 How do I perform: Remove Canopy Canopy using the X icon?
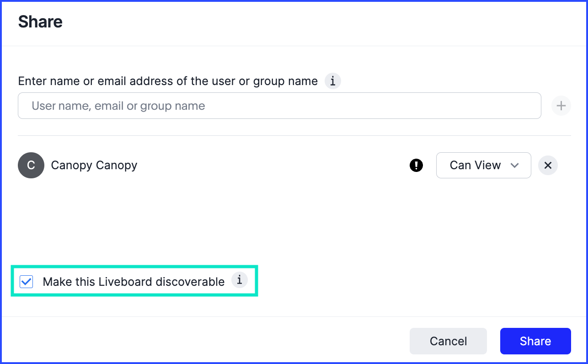[548, 165]
